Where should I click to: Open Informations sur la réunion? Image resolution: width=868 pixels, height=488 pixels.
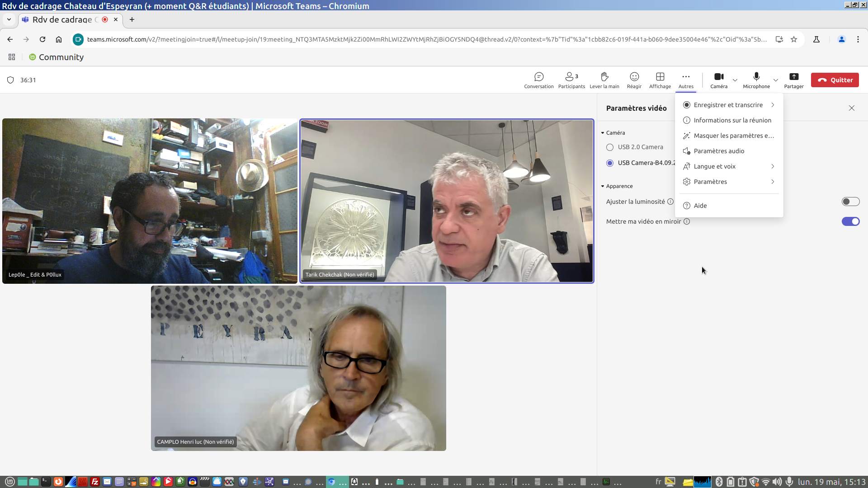point(732,120)
